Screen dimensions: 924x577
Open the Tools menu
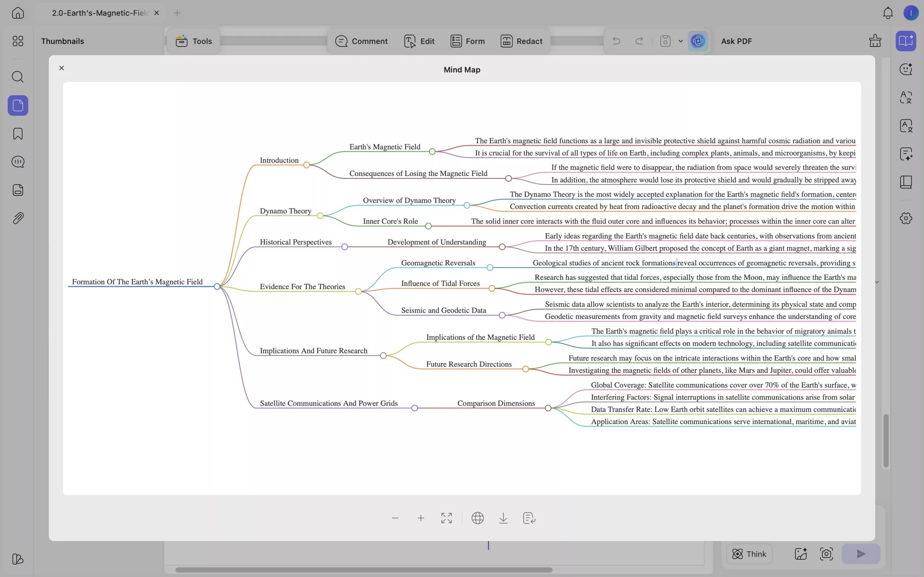(193, 41)
